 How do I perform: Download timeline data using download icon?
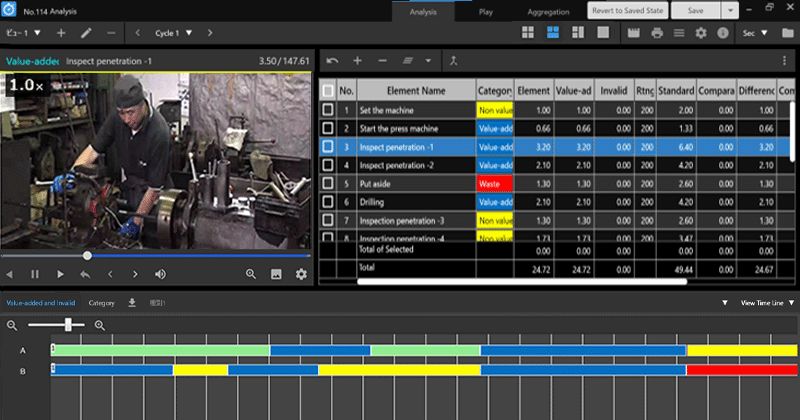tap(132, 302)
